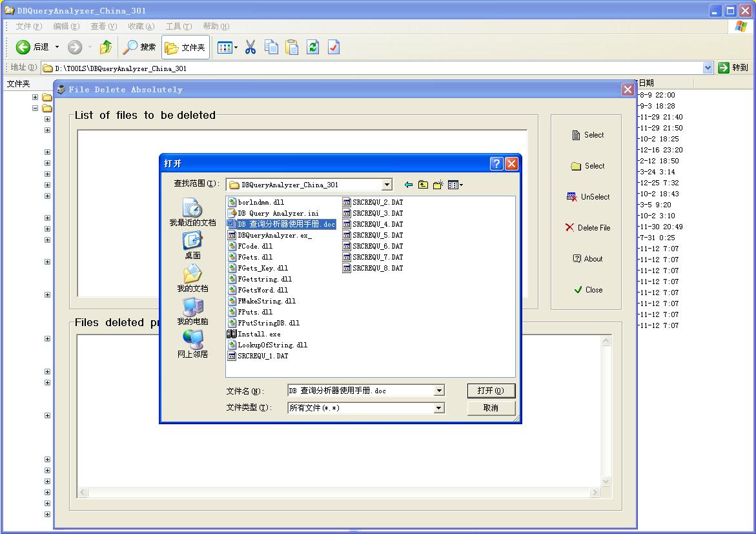The image size is (756, 534).
Task: Select DBQueryAnalyzer.ex_ file
Action: tap(269, 235)
